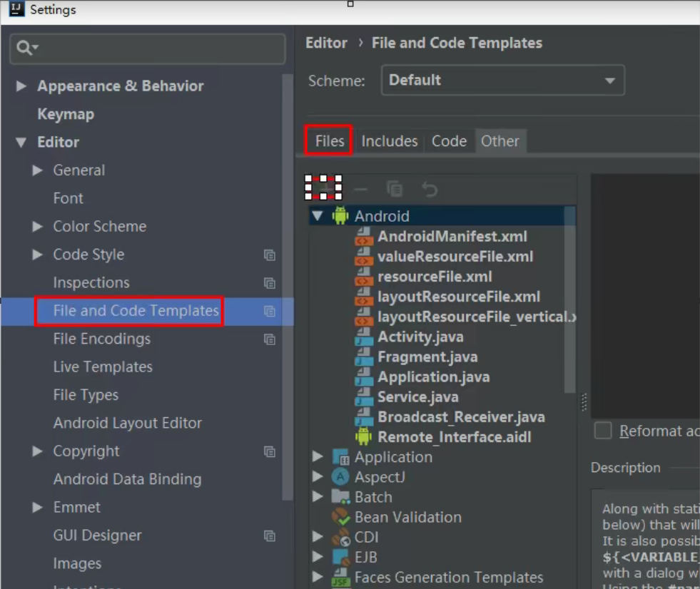Select Service.java template

[418, 397]
